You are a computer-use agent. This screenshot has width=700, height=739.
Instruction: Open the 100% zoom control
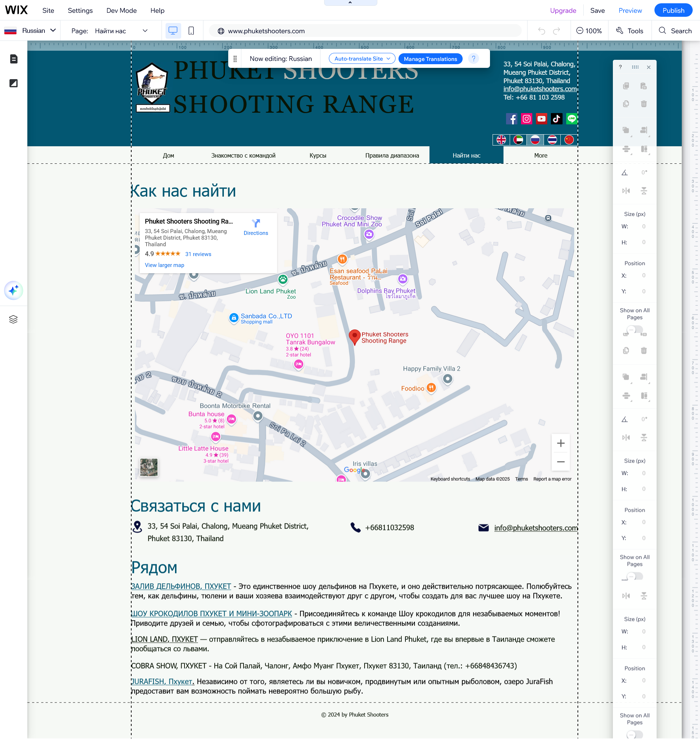(589, 31)
